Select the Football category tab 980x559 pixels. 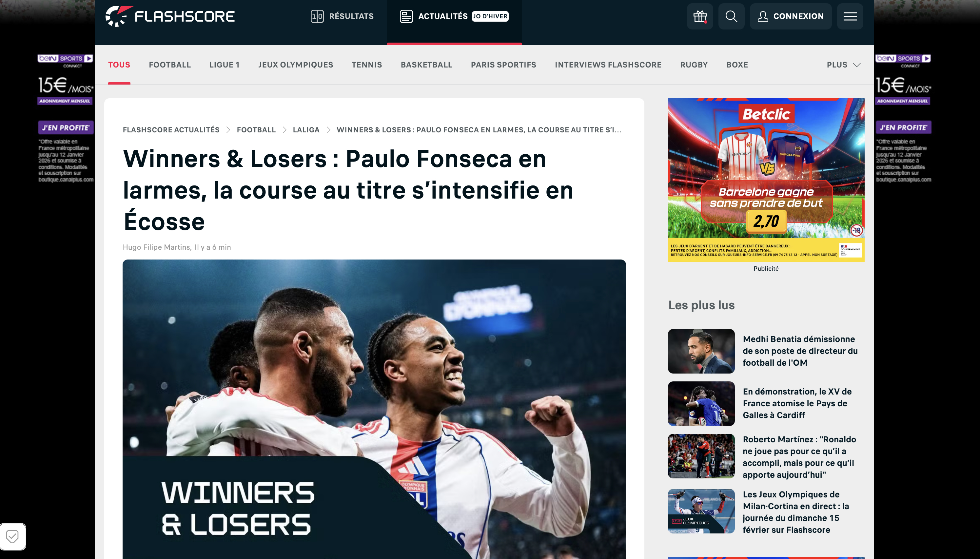click(x=170, y=65)
